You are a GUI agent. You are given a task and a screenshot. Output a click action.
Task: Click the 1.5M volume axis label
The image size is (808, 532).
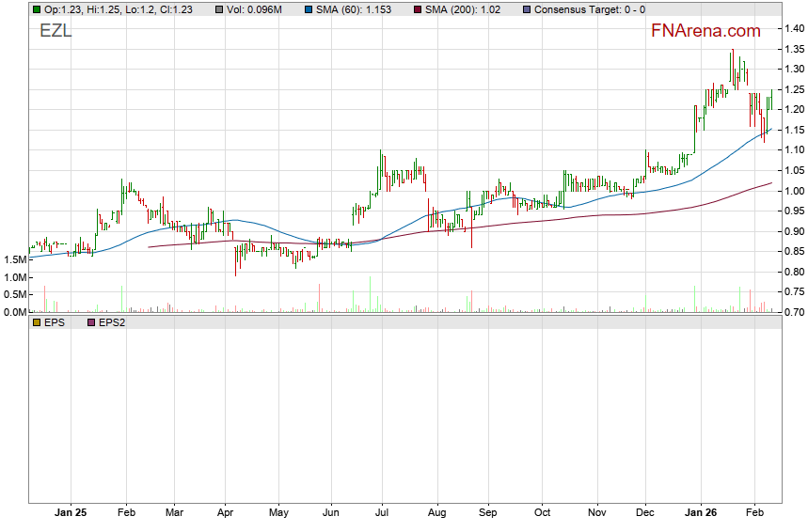click(x=14, y=259)
